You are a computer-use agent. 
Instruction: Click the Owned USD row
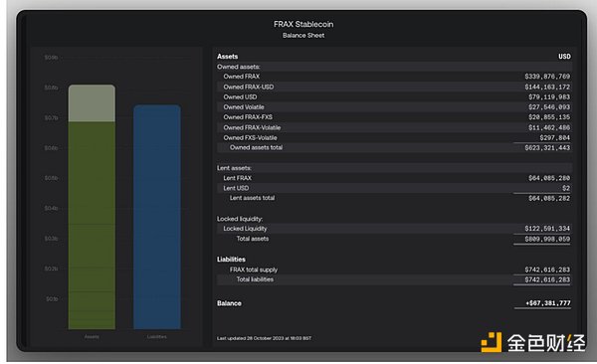pyautogui.click(x=394, y=97)
